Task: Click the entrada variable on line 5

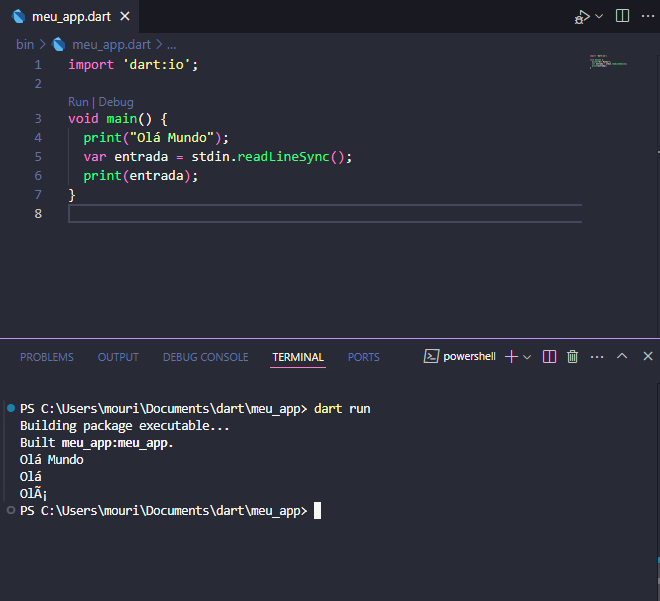Action: pyautogui.click(x=141, y=157)
